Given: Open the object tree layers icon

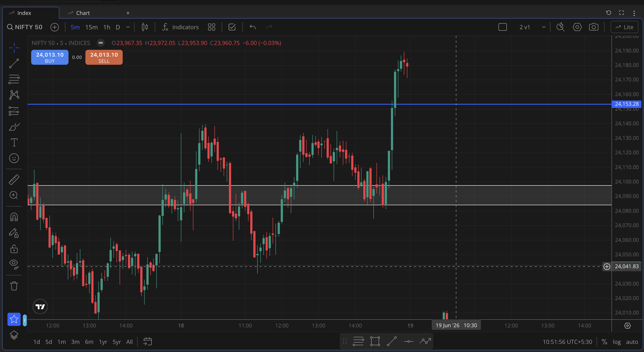Looking at the screenshot, I should point(14,335).
